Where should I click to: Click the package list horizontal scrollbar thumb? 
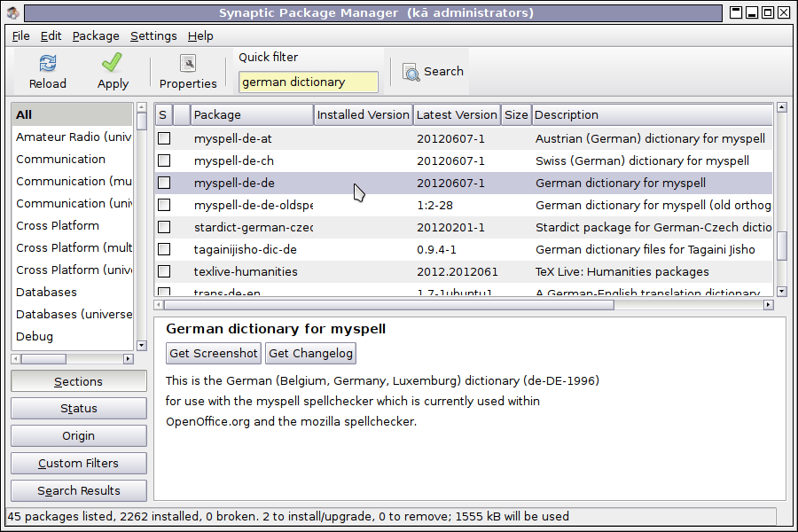(389, 304)
